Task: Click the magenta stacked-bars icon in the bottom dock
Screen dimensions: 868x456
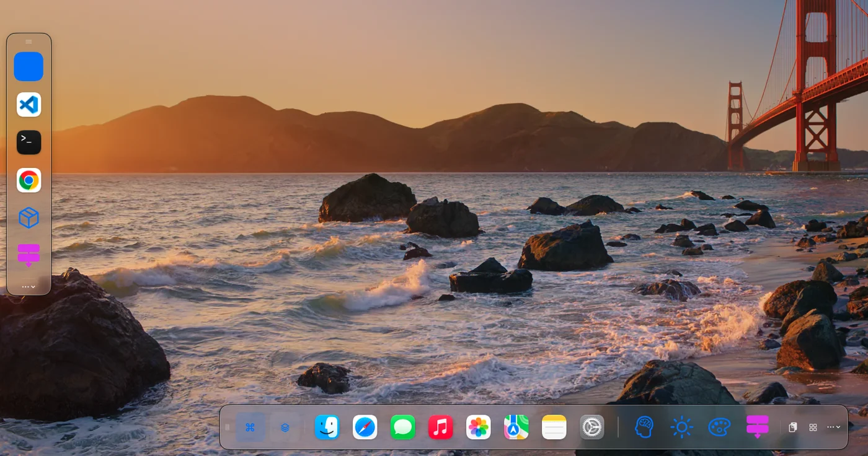Action: click(758, 427)
